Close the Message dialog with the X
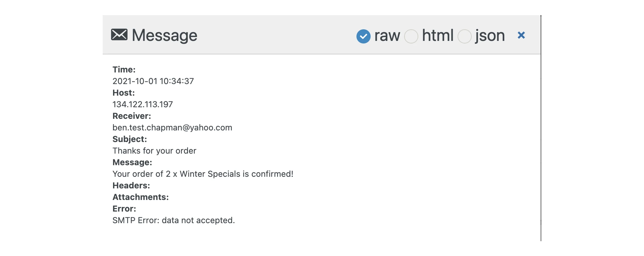Screen dimensions: 644x256 pos(521,35)
